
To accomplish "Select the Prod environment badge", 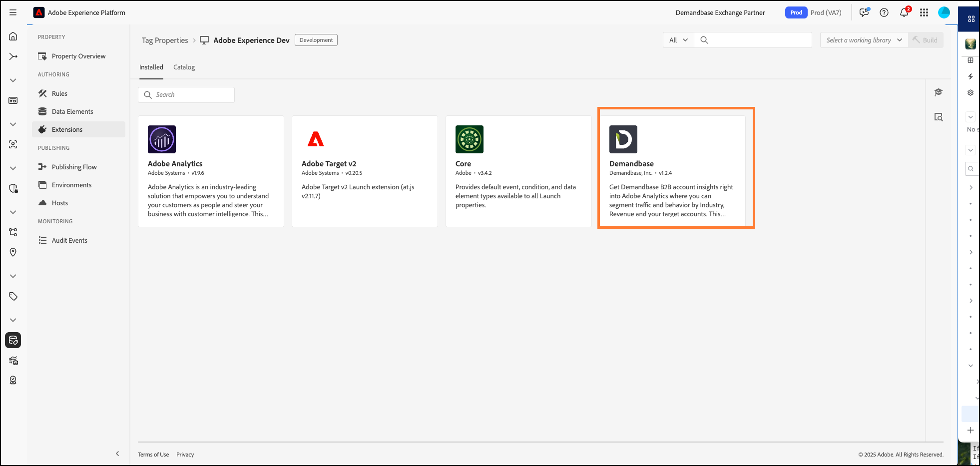I will click(x=796, y=12).
